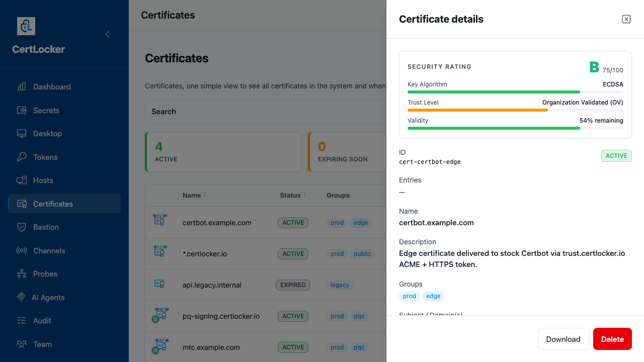Viewport: 644px width, 362px height.
Task: Go to the Secrets section
Action: (x=64, y=110)
